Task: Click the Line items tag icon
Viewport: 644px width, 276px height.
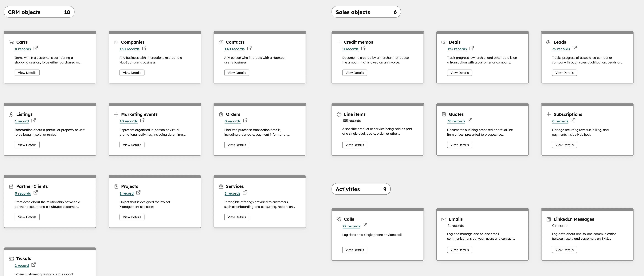Action: 339,114
